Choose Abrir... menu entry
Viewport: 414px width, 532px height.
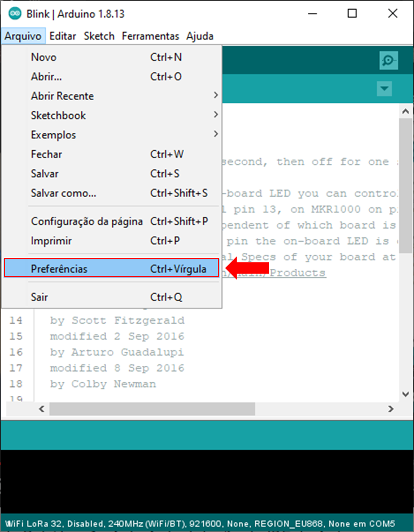[x=111, y=76]
